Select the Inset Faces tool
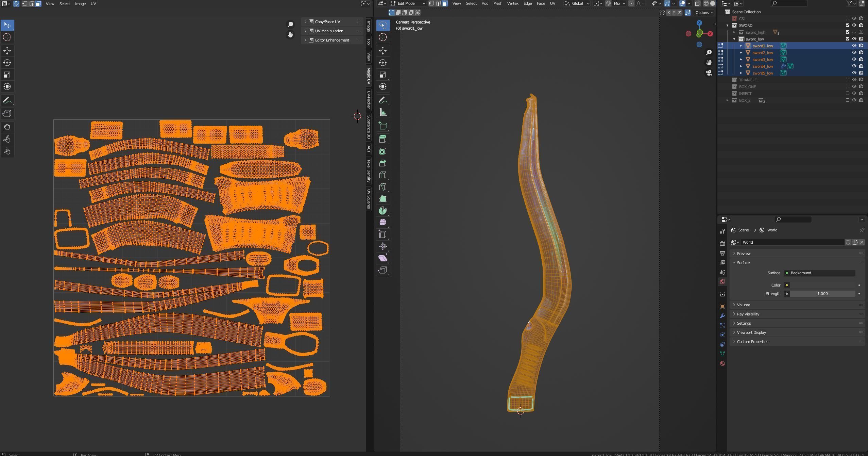The image size is (868, 456). point(383,151)
